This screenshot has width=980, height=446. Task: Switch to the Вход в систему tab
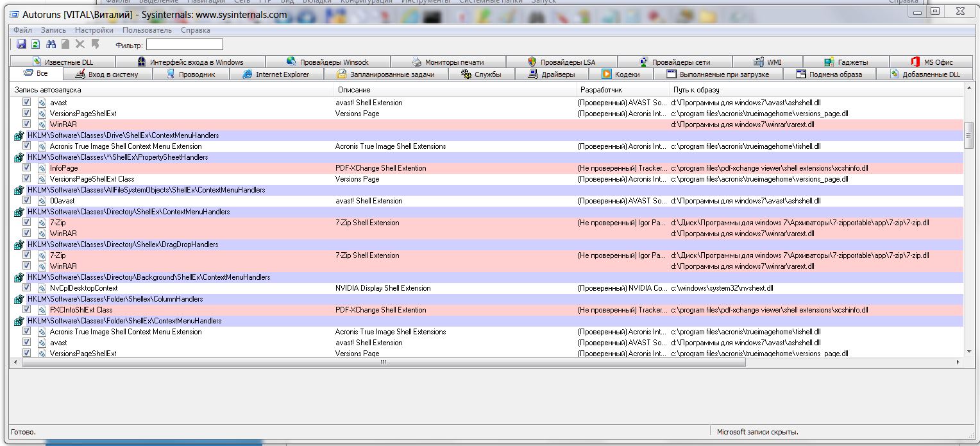coord(106,74)
